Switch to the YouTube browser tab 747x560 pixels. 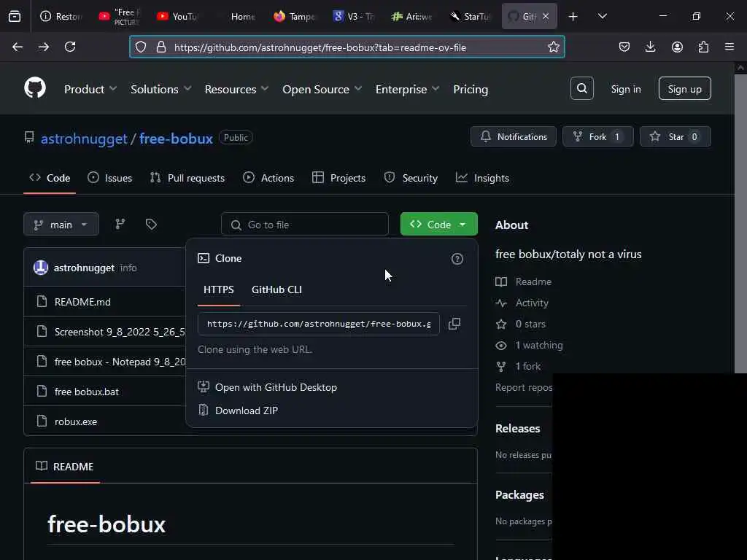[x=177, y=16]
